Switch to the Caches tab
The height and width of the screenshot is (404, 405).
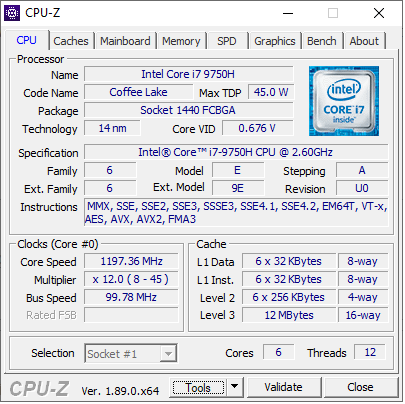[71, 41]
